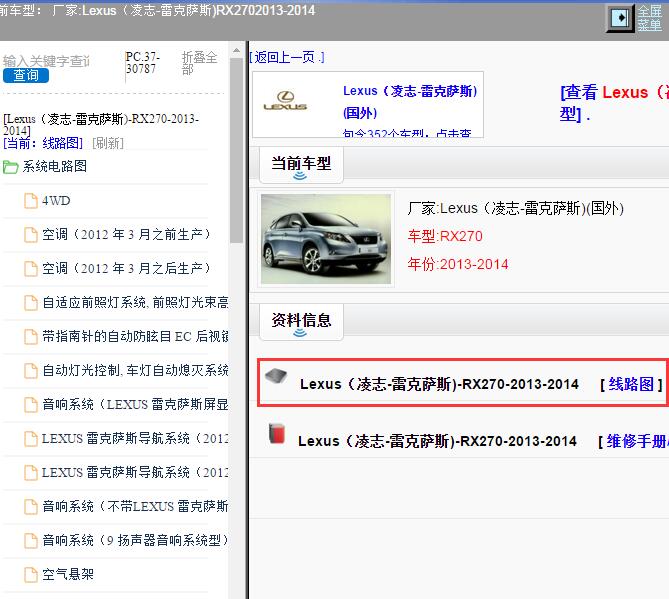The width and height of the screenshot is (669, 599).
Task: Open 自动灯光控制, 车灯自动熄灭系统 item
Action: coord(135,370)
